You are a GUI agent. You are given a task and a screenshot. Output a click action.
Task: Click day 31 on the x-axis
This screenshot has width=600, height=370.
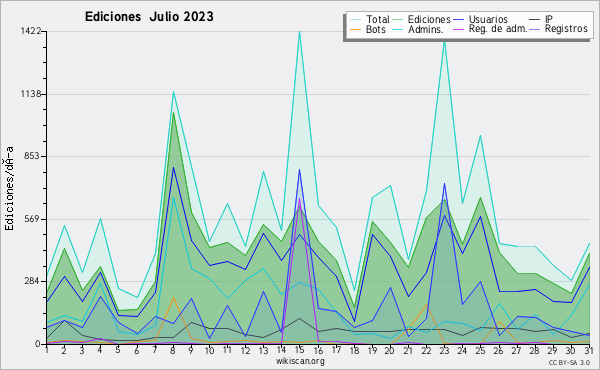point(589,350)
